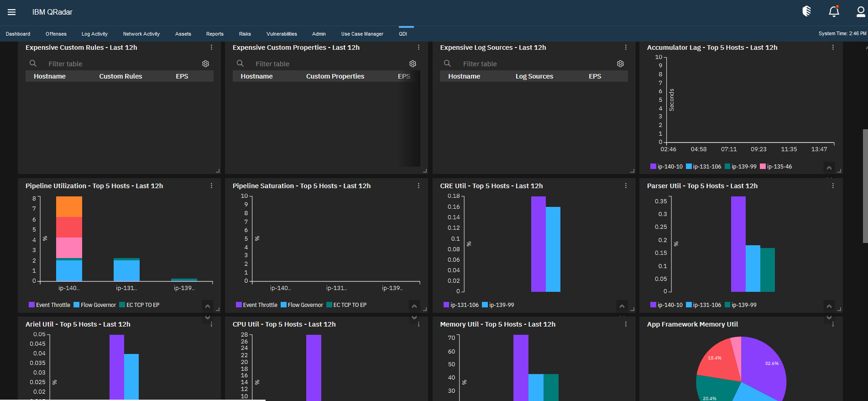The width and height of the screenshot is (868, 401).
Task: Sort by Custom Properties column
Action: coord(335,76)
